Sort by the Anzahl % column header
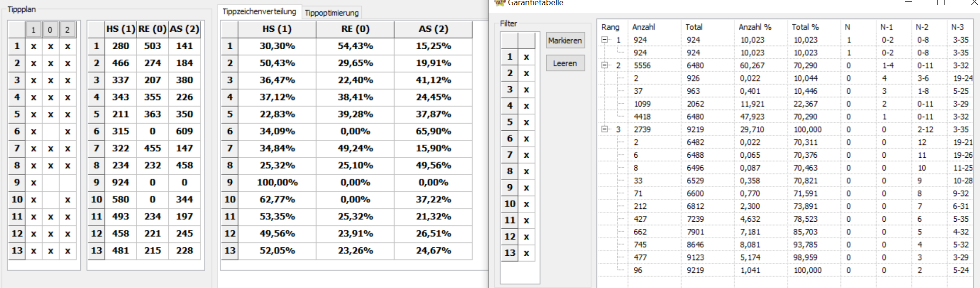Screen dimensions: 980x288 point(754,27)
